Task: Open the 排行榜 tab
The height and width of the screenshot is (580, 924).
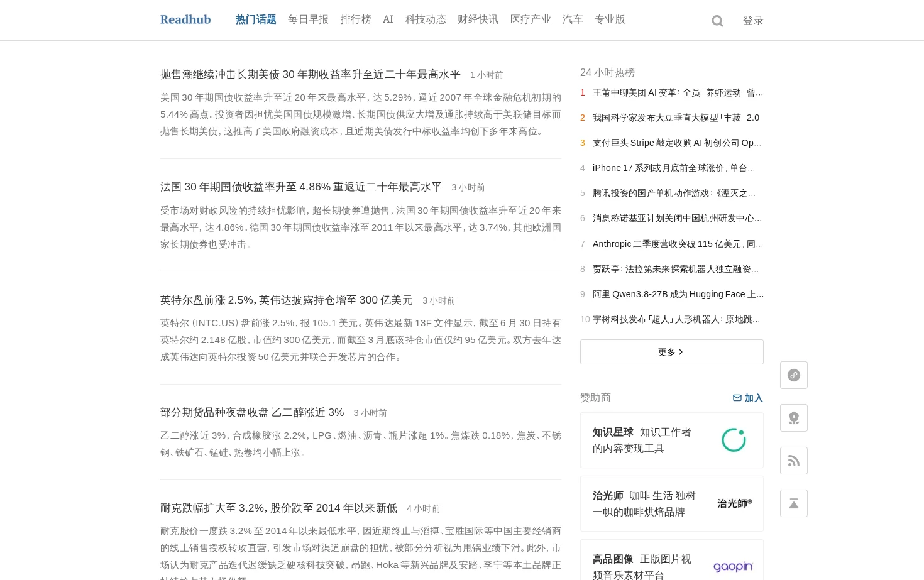Action: pyautogui.click(x=356, y=19)
